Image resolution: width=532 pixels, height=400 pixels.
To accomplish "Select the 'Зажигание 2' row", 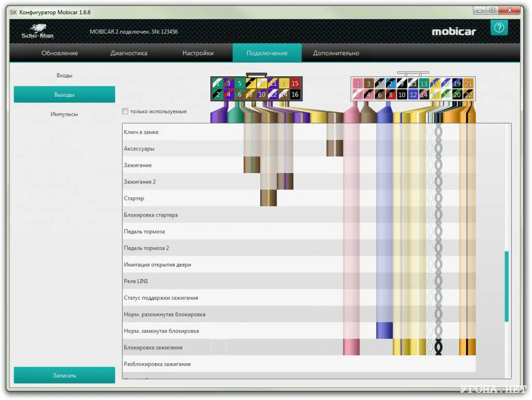I will [299, 181].
